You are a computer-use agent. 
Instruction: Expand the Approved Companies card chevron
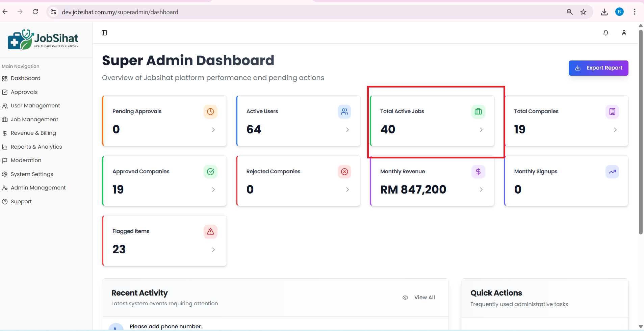click(213, 190)
